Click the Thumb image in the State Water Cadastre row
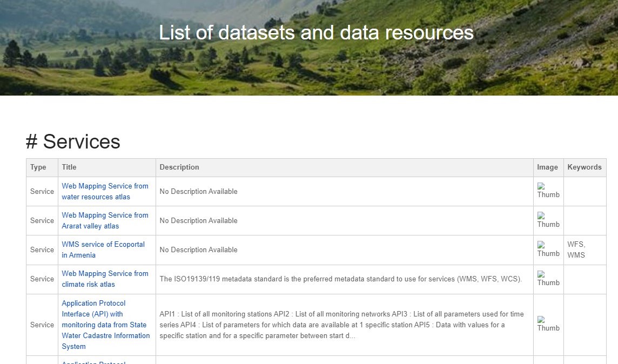Viewport: 618px width, 364px height. 548,324
